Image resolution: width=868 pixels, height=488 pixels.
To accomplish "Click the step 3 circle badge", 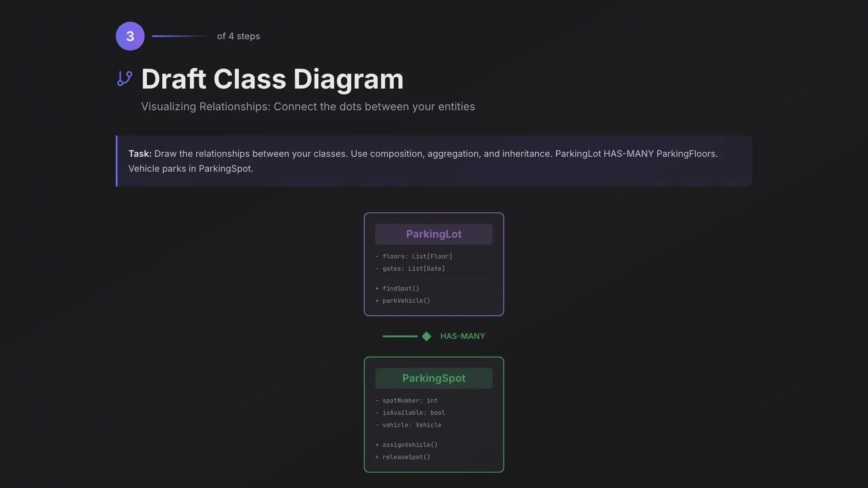I will click(130, 36).
